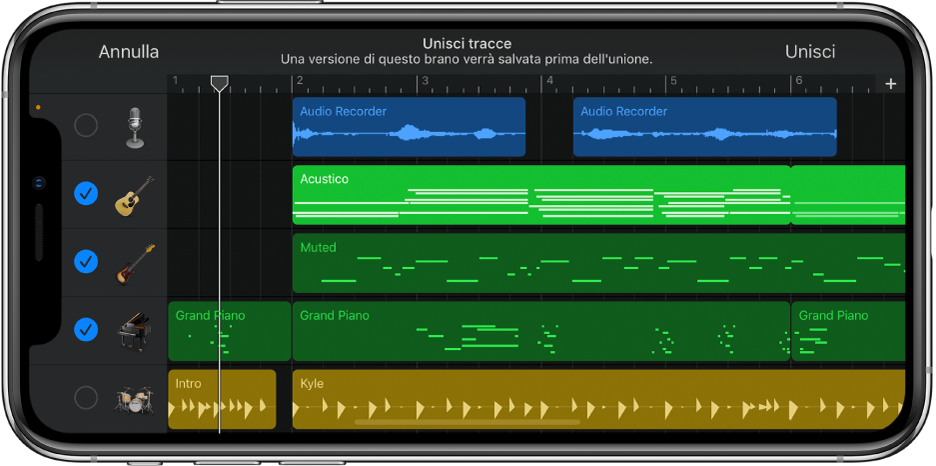Tap Unisci to merge the tracks
The image size is (936, 466).
(x=810, y=52)
